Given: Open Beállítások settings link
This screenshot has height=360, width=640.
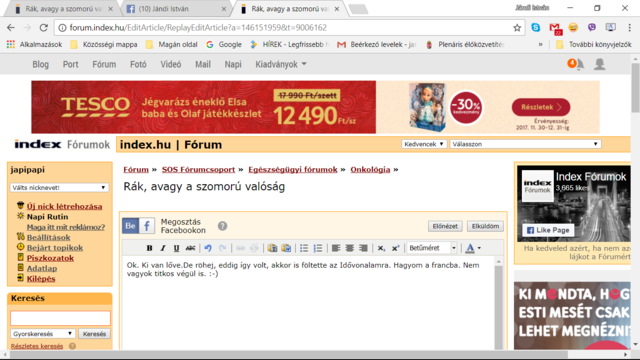Looking at the screenshot, I should click(x=49, y=237).
